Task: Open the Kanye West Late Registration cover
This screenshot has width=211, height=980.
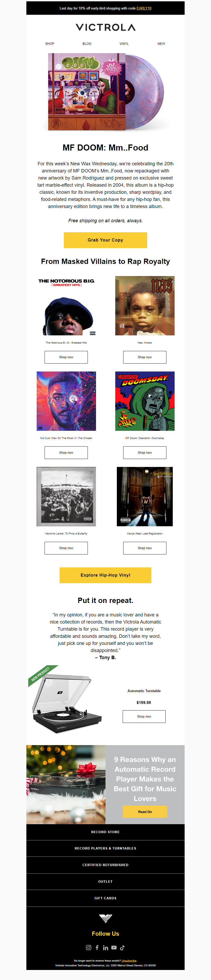Action: coord(145,496)
